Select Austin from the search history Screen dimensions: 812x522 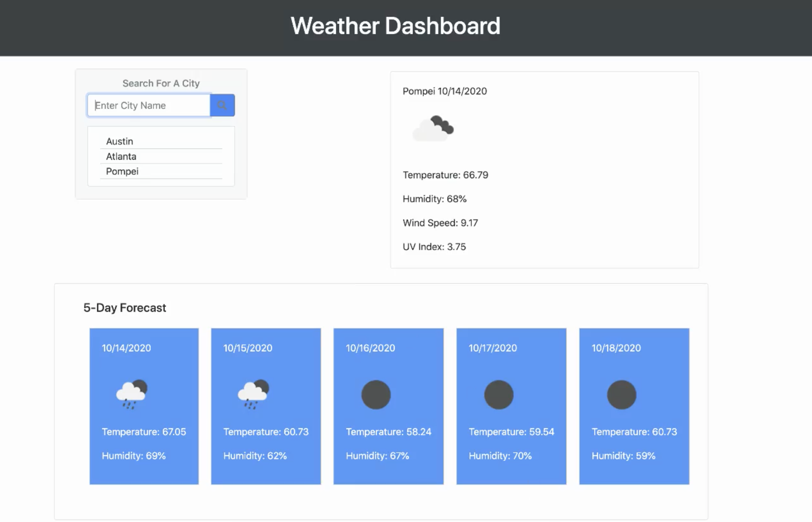coord(119,141)
